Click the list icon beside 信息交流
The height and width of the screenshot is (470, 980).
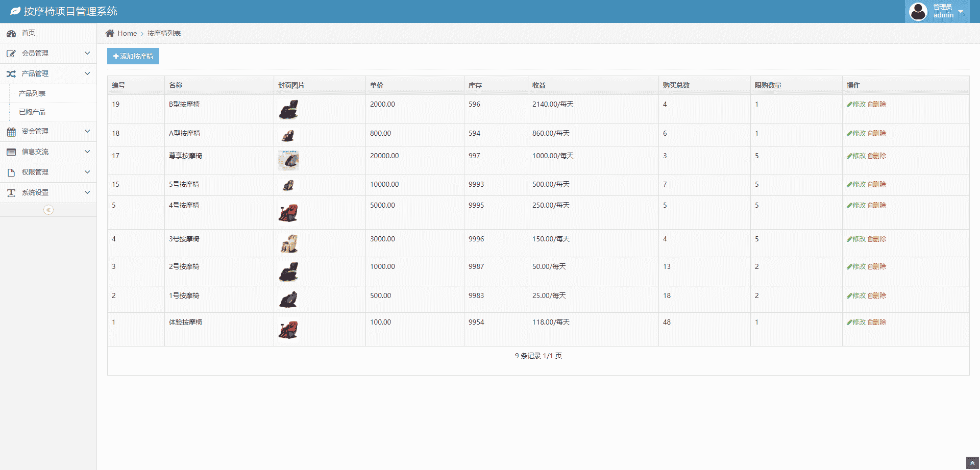click(x=11, y=152)
